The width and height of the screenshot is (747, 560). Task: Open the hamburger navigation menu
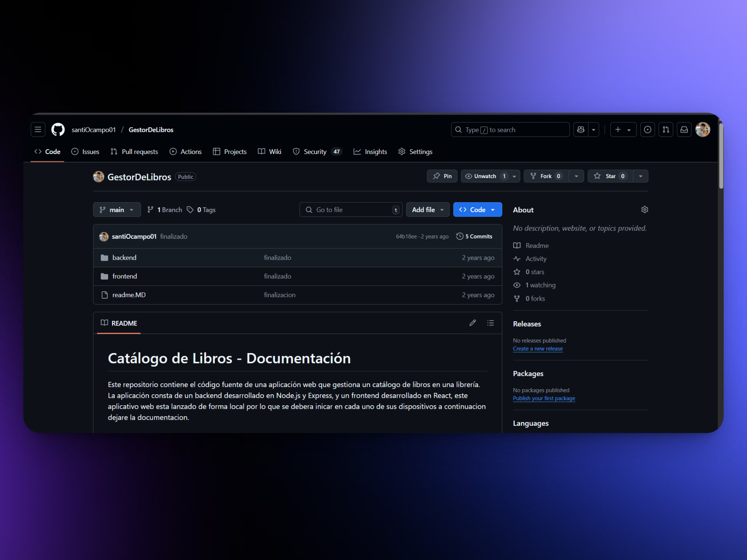point(38,129)
